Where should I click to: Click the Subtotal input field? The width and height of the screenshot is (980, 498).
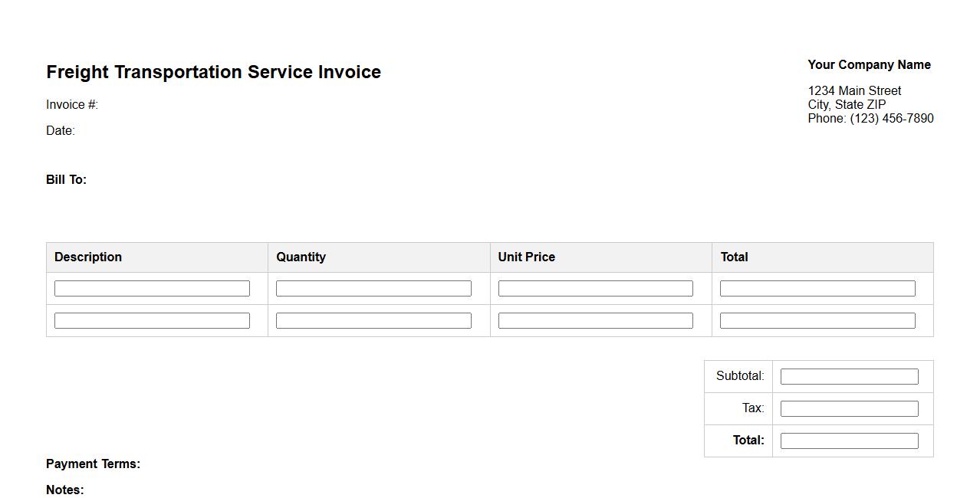849,377
